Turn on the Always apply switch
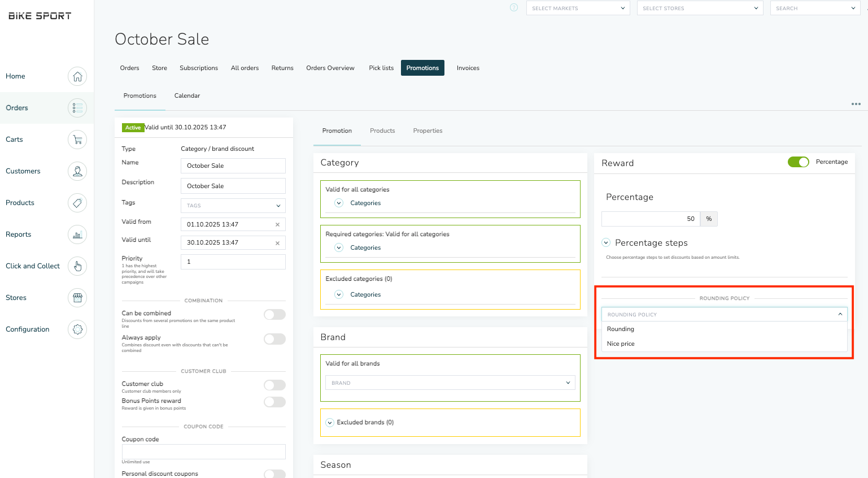868x478 pixels. tap(274, 339)
